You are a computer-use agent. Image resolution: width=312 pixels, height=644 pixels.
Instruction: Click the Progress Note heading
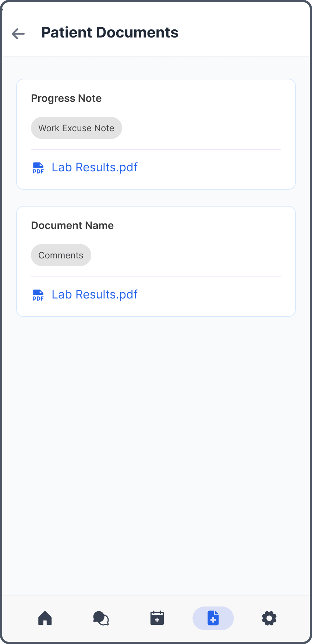66,99
